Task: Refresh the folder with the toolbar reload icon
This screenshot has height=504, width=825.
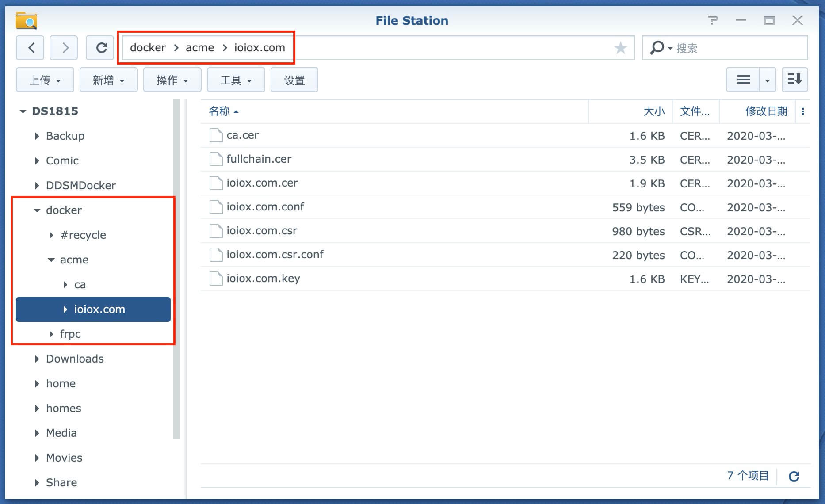Action: click(101, 48)
